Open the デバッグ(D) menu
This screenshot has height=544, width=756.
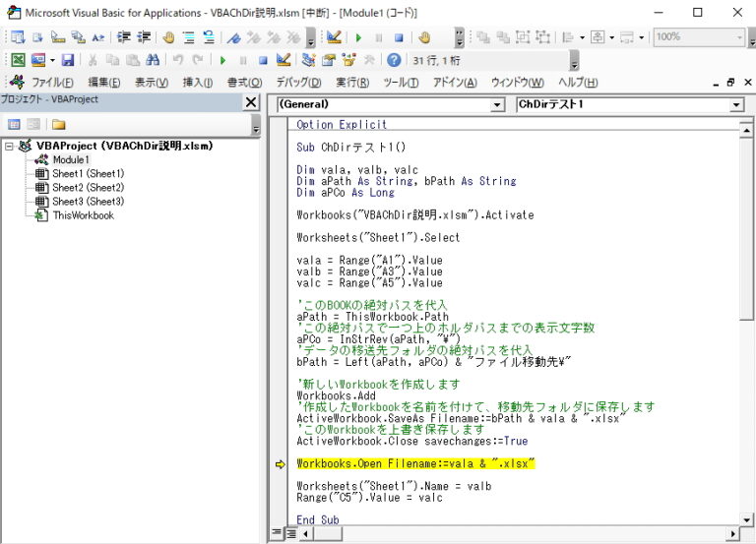[298, 83]
